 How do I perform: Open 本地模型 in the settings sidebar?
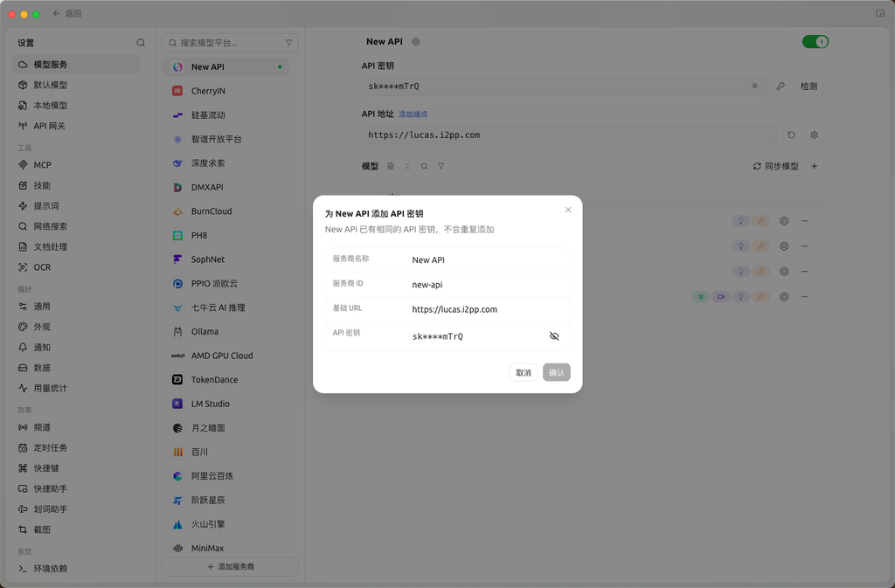pos(76,106)
